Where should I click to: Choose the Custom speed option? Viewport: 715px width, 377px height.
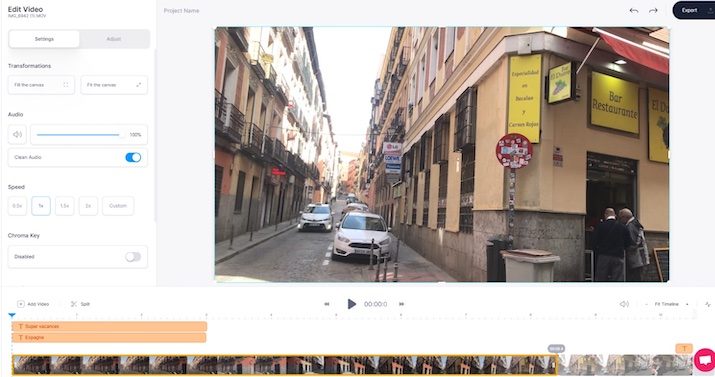[118, 206]
